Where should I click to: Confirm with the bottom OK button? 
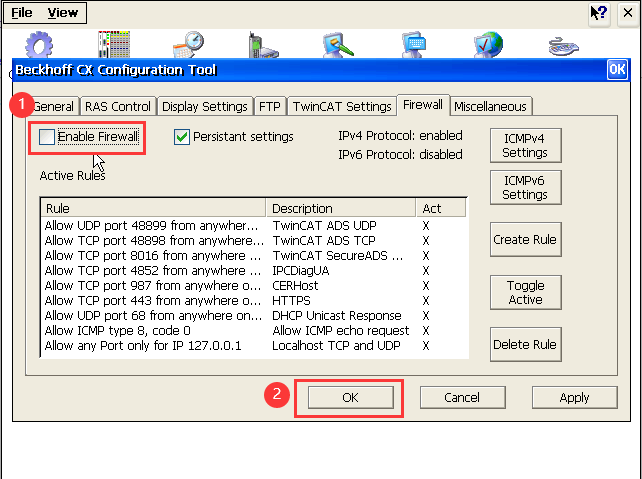[350, 398]
